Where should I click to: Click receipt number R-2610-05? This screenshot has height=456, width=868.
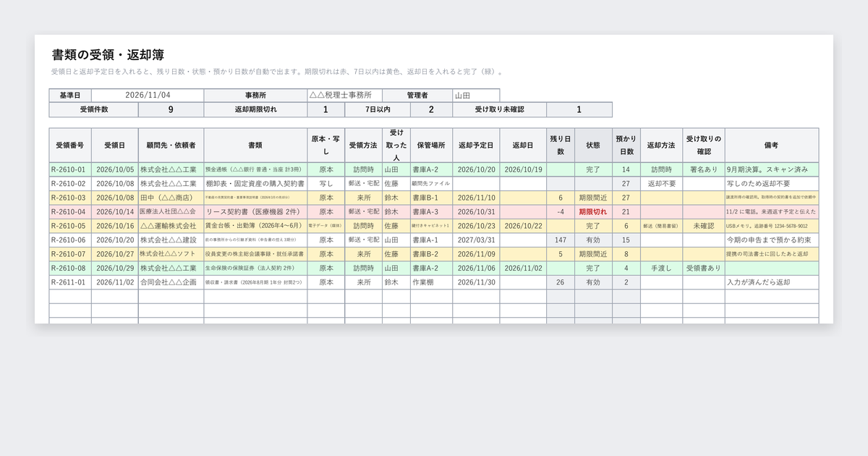click(70, 226)
